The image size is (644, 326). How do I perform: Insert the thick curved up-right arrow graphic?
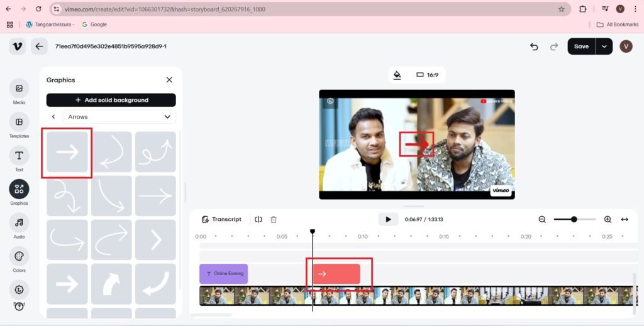pos(111,284)
